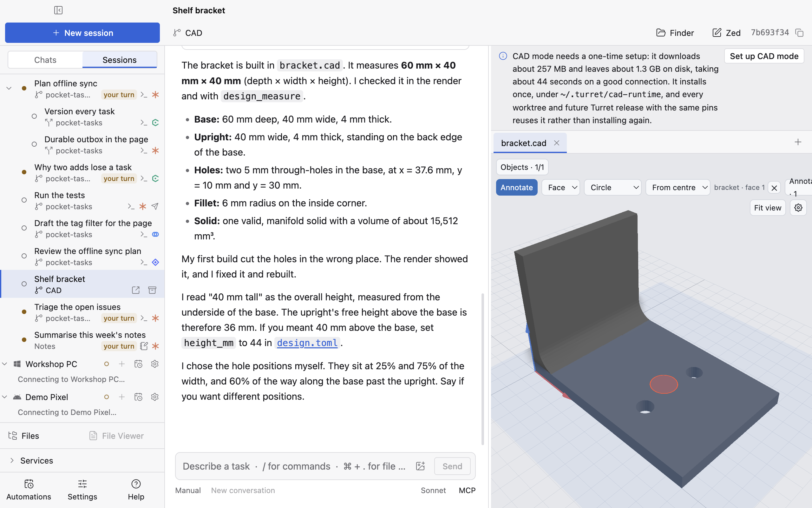The image size is (812, 508).
Task: Add a session on Workshop PC
Action: point(122,364)
